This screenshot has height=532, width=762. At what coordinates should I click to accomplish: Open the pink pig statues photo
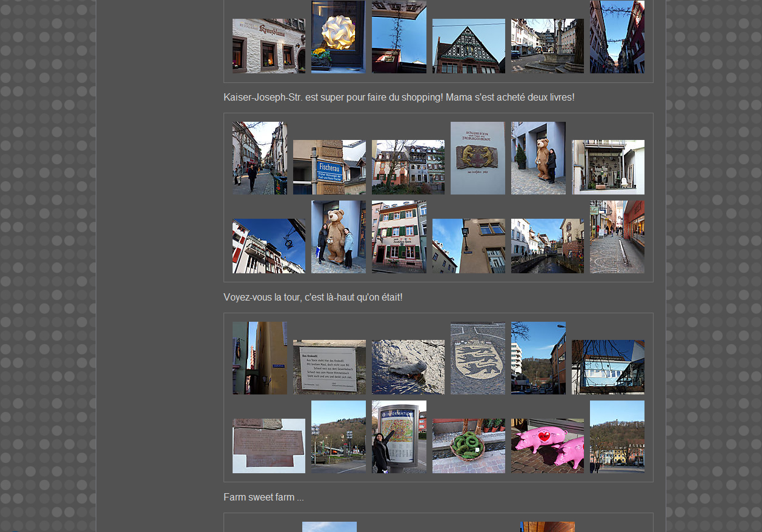tap(547, 446)
